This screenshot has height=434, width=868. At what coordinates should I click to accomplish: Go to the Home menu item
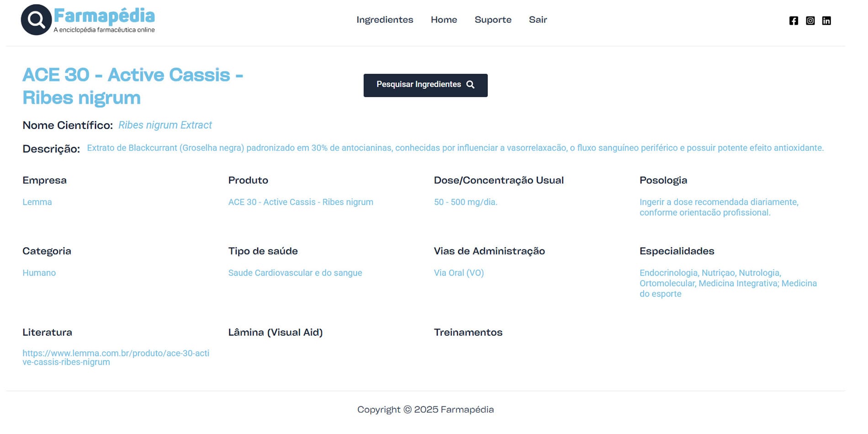(x=444, y=20)
